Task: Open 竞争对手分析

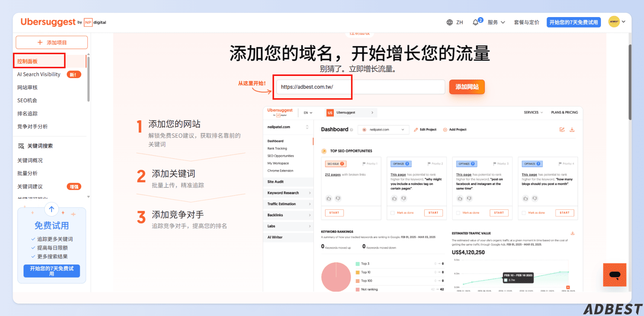Action: [x=33, y=127]
